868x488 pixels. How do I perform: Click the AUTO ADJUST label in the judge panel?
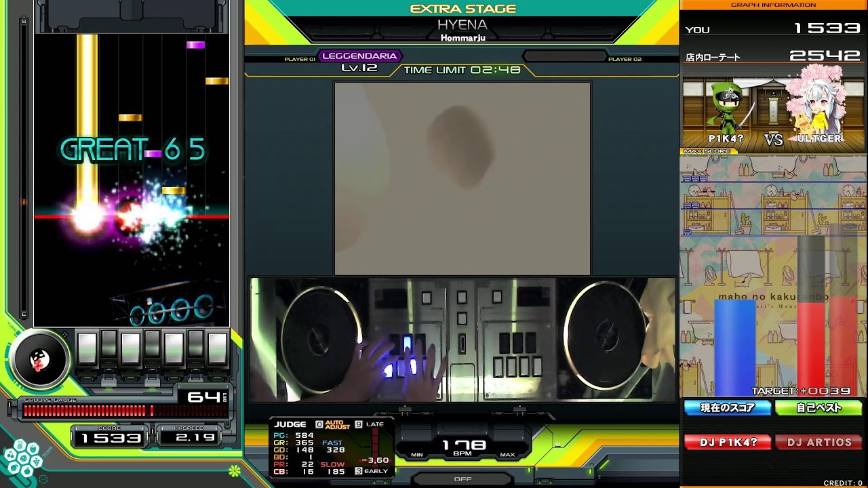pyautogui.click(x=338, y=425)
